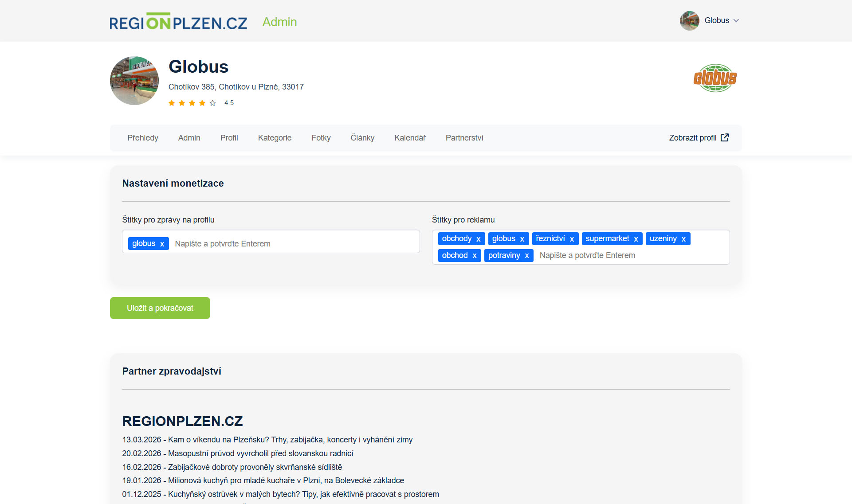This screenshot has height=504, width=852.
Task: Click the external link icon beside Zobrazit profil
Action: click(x=725, y=137)
